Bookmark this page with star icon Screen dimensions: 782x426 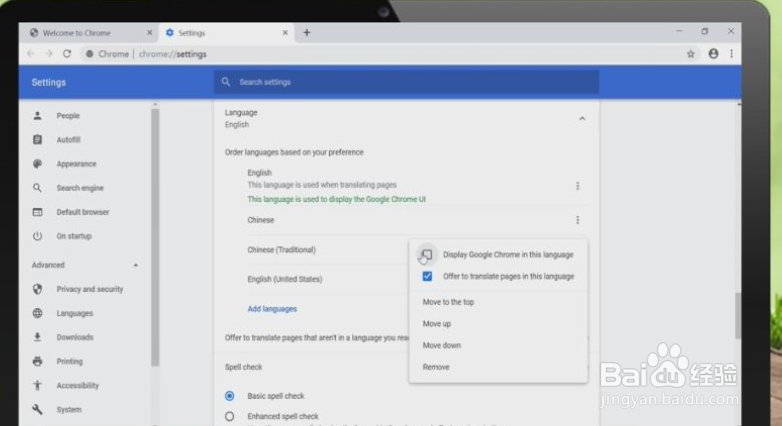point(691,54)
